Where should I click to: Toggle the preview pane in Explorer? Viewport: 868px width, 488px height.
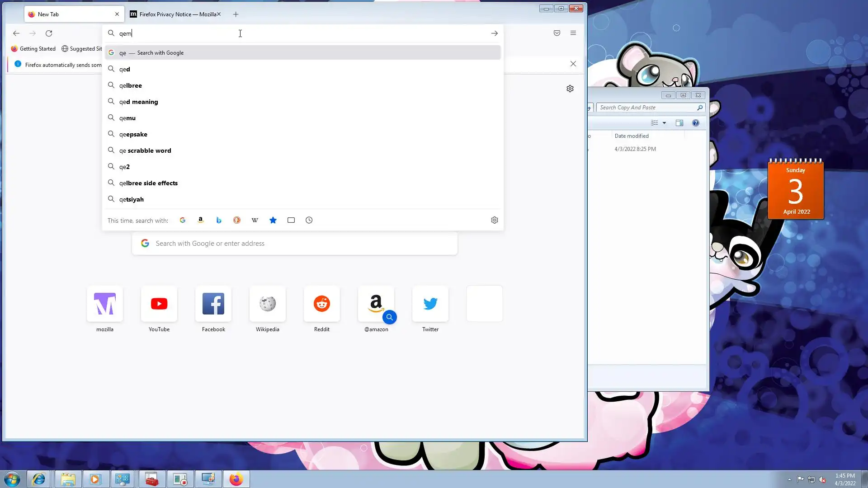click(679, 123)
